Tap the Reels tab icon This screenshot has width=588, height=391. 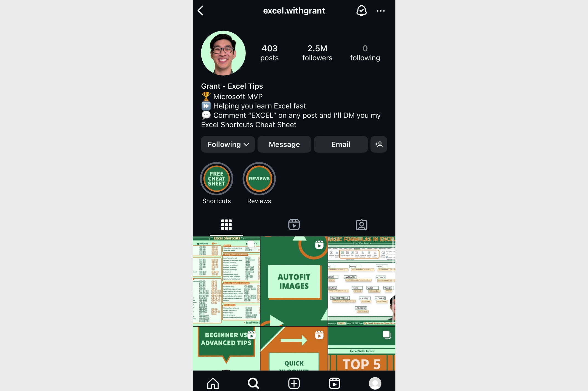294,224
